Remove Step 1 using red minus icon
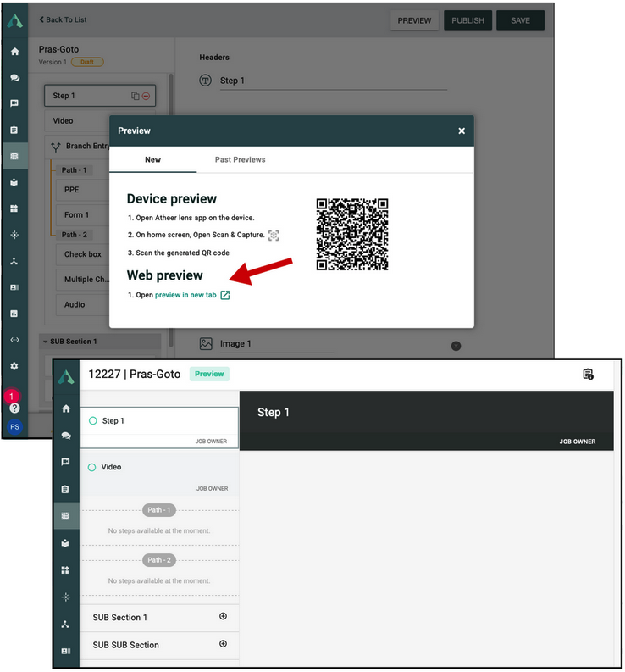The image size is (625, 672). [x=146, y=96]
